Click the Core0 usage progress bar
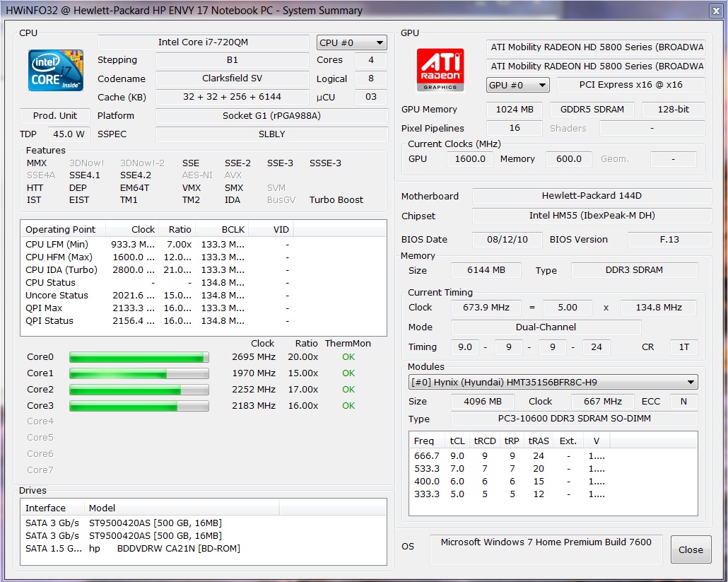 click(139, 357)
